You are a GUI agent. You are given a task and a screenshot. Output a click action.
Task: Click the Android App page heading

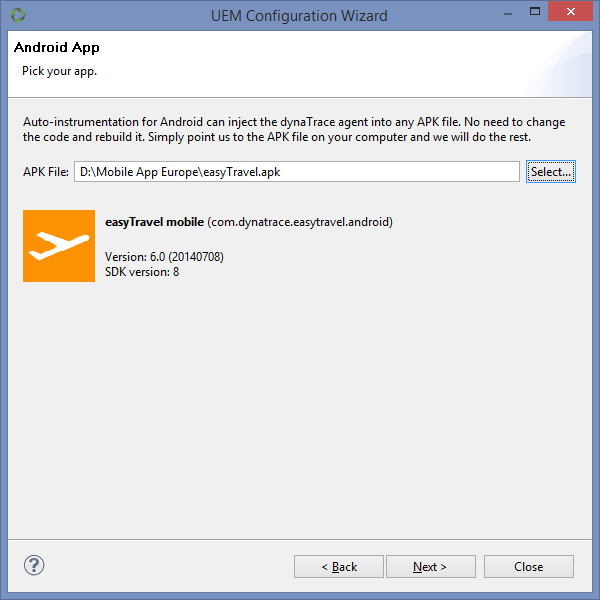[57, 47]
